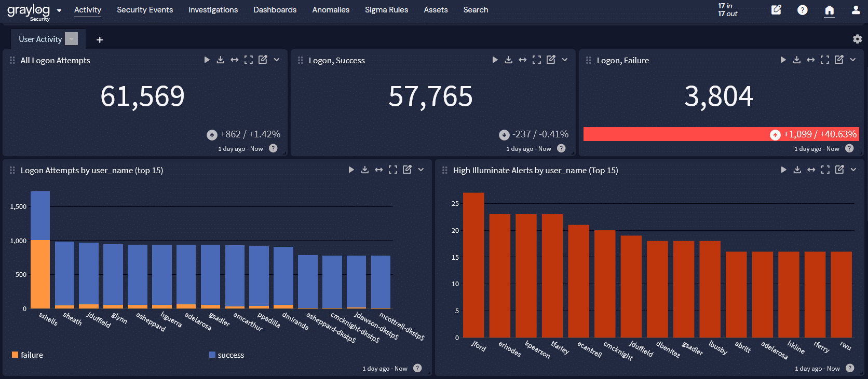Open User Activity page dropdown
Viewport: 868px width, 379px height.
[x=72, y=39]
